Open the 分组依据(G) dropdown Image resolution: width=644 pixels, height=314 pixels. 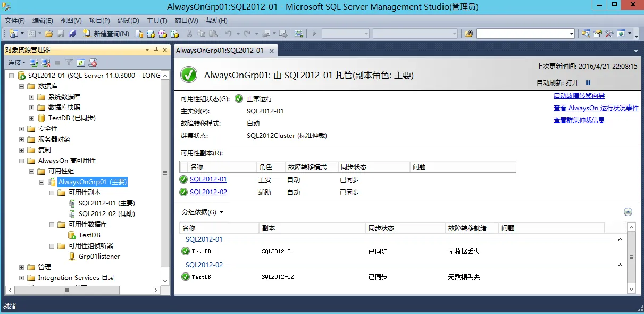202,212
